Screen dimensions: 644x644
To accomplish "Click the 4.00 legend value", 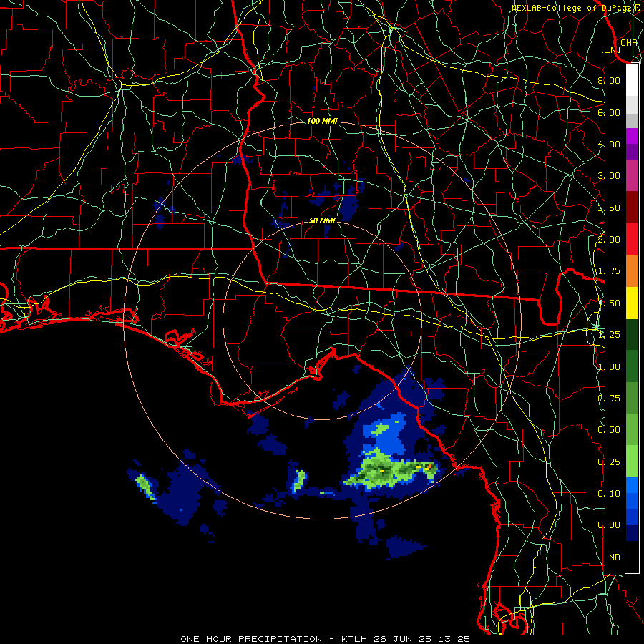I will (609, 144).
